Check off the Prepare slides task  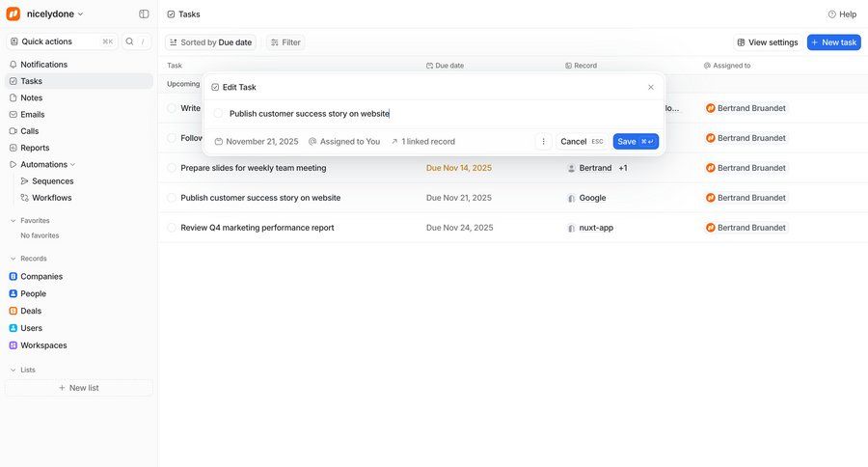(x=172, y=168)
